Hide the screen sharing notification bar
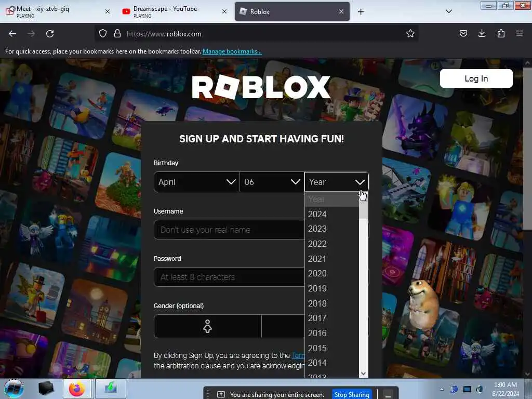The width and height of the screenshot is (532, 399). 388,395
